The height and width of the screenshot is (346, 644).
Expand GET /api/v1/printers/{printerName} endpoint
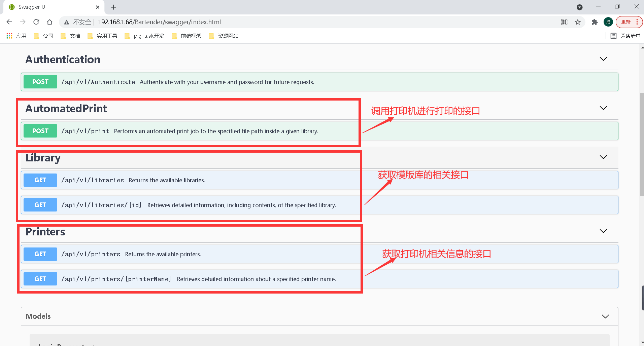coord(319,279)
